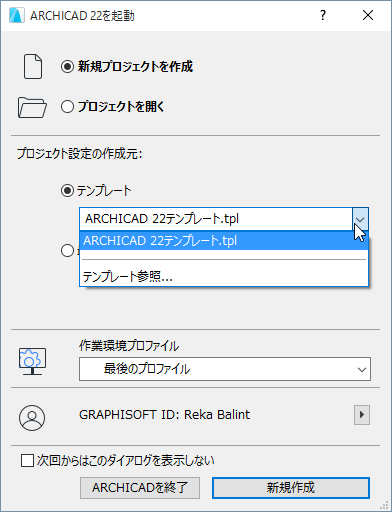Collapse the template combo box arrow
The image size is (392, 512).
360,219
